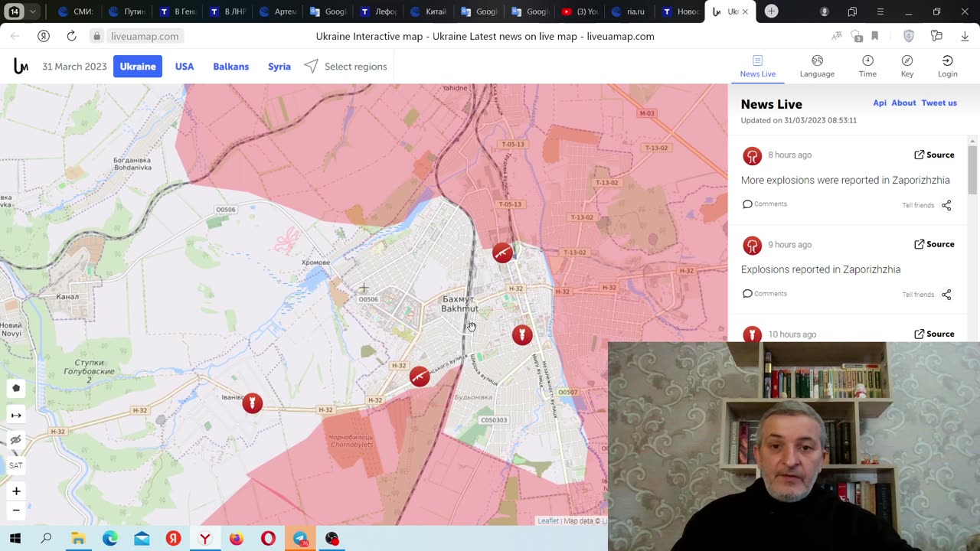The width and height of the screenshot is (980, 551).
Task: Open Firefox from taskbar
Action: pyautogui.click(x=237, y=539)
